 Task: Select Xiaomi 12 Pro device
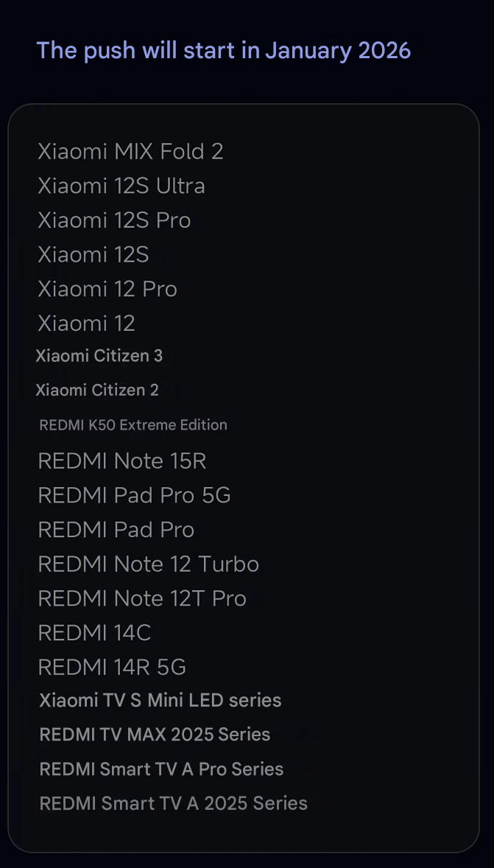107,289
